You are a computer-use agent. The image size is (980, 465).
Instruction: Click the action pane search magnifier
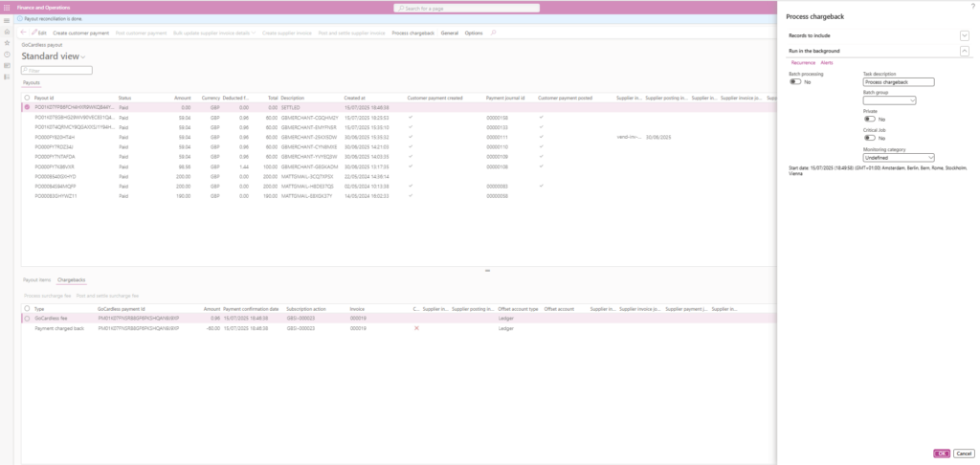coord(493,33)
